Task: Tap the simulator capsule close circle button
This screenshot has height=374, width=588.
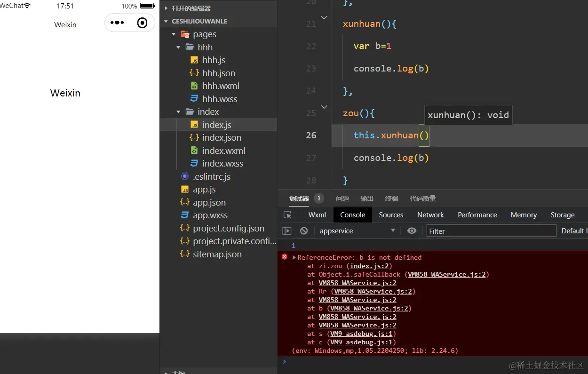Action: pyautogui.click(x=142, y=23)
